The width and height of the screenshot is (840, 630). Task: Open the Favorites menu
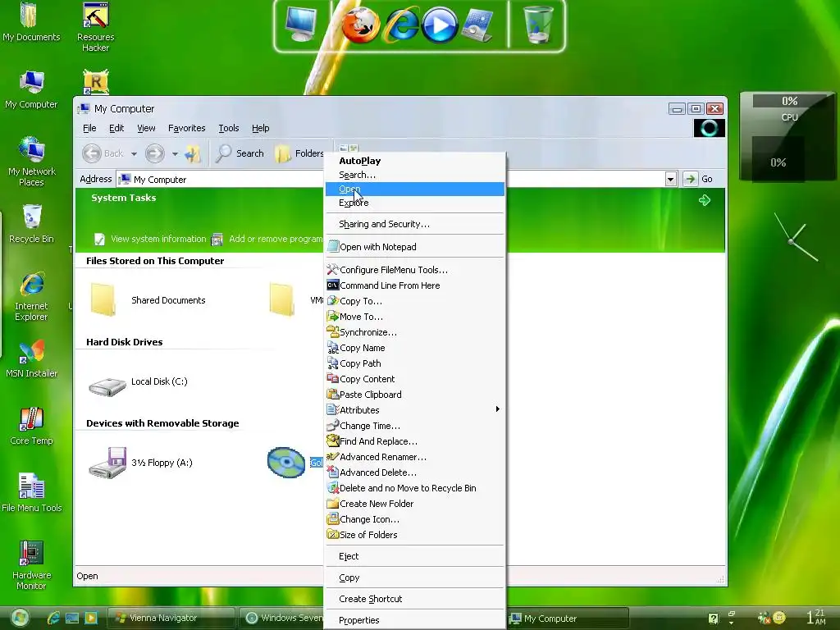[186, 128]
